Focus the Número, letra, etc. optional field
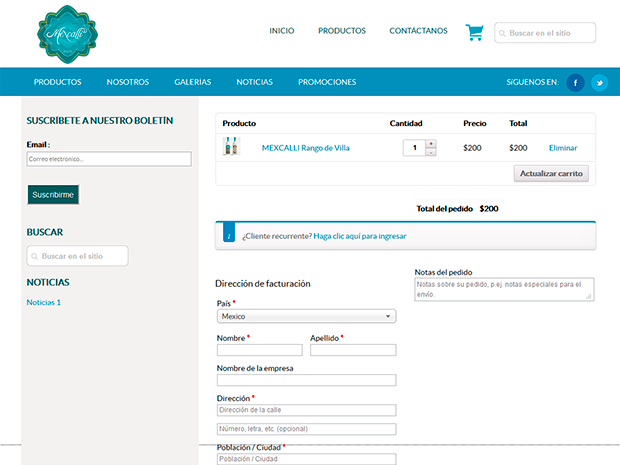Screen dimensions: 620x465 [x=306, y=429]
